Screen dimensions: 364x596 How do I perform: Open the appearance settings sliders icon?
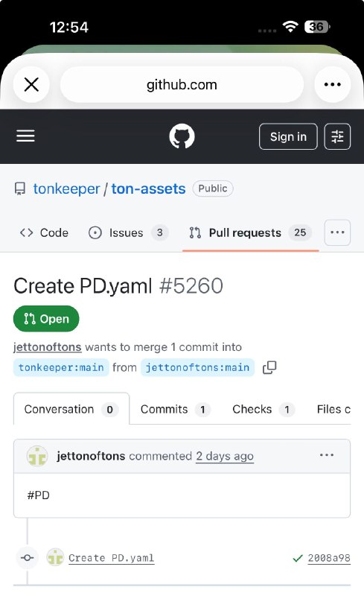(x=337, y=136)
